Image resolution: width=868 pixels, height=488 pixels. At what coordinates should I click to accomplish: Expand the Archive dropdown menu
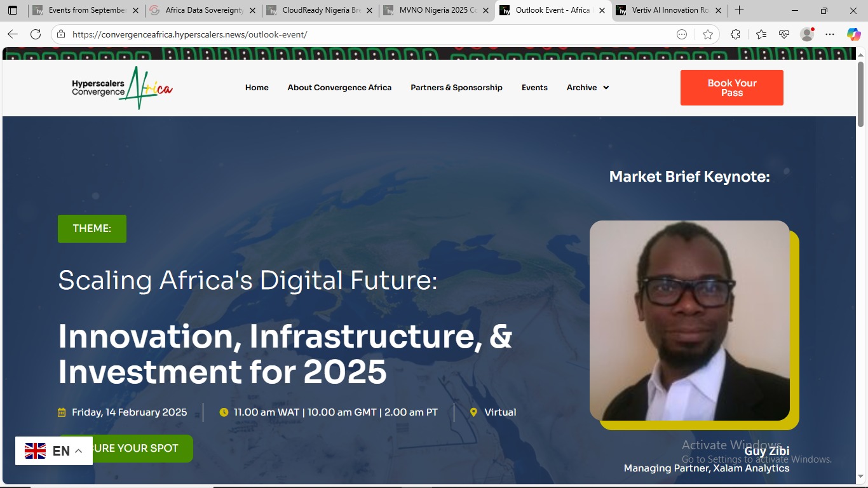coord(588,88)
